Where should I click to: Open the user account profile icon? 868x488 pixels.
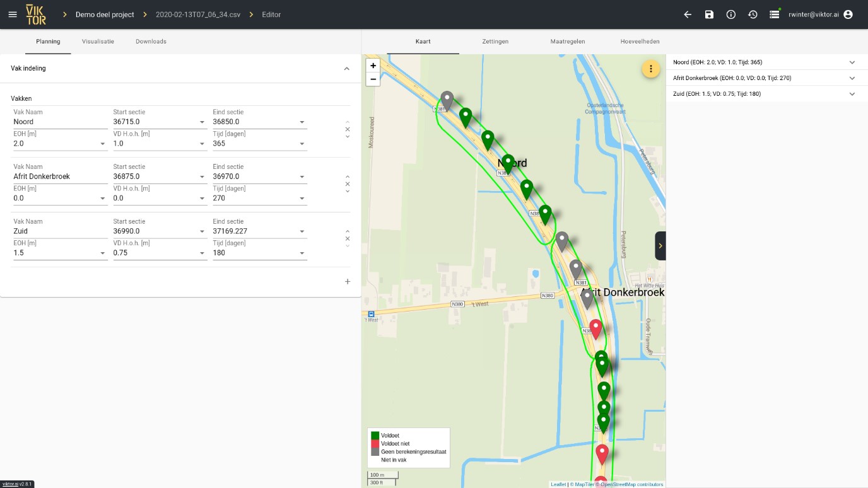(x=848, y=15)
